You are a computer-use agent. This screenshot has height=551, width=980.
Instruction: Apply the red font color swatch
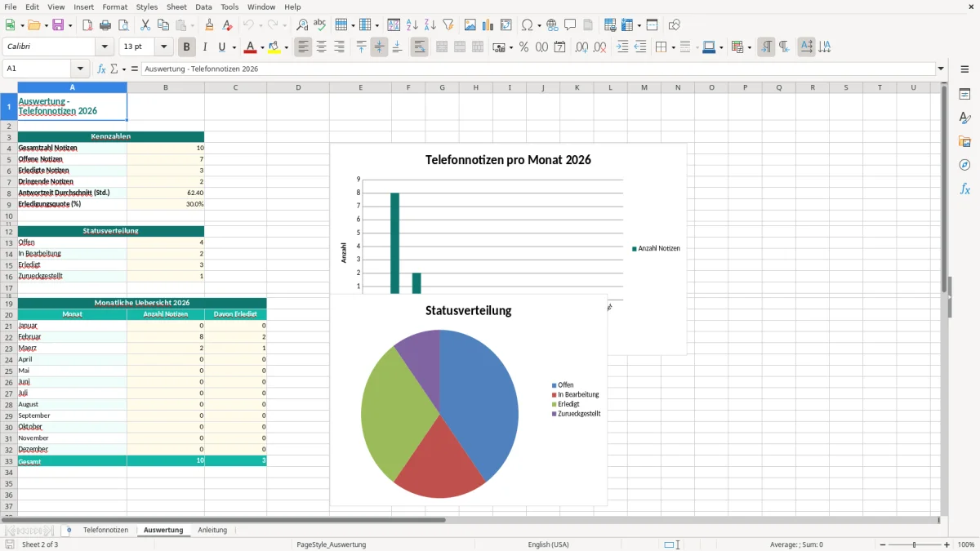[x=251, y=47]
